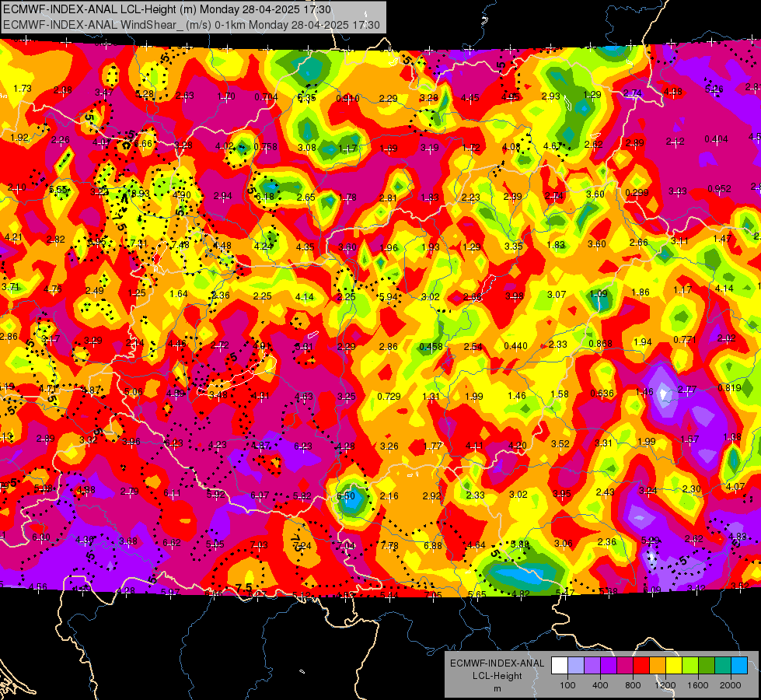The width and height of the screenshot is (761, 700).
Task: Click the legend tick label 800
Action: coord(633,685)
